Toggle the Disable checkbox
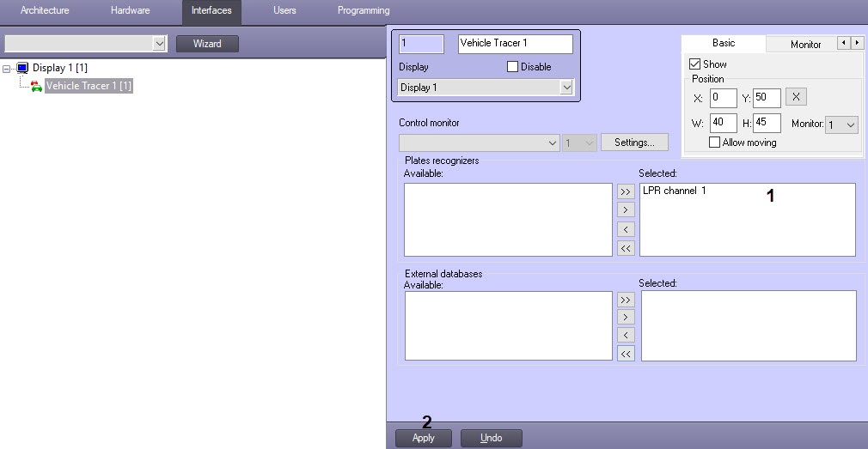The height and width of the screenshot is (449, 868). coord(512,67)
